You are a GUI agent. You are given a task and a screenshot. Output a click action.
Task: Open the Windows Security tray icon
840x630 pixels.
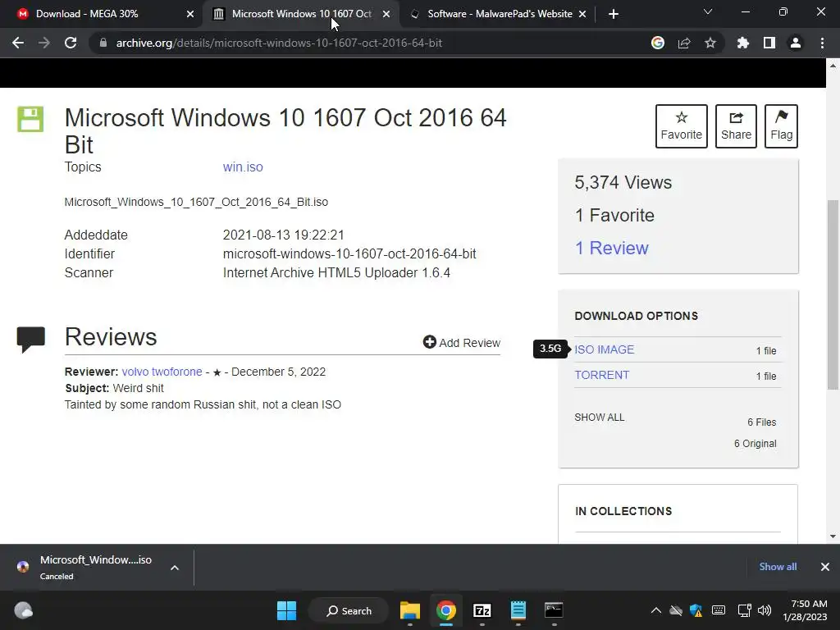pos(696,610)
